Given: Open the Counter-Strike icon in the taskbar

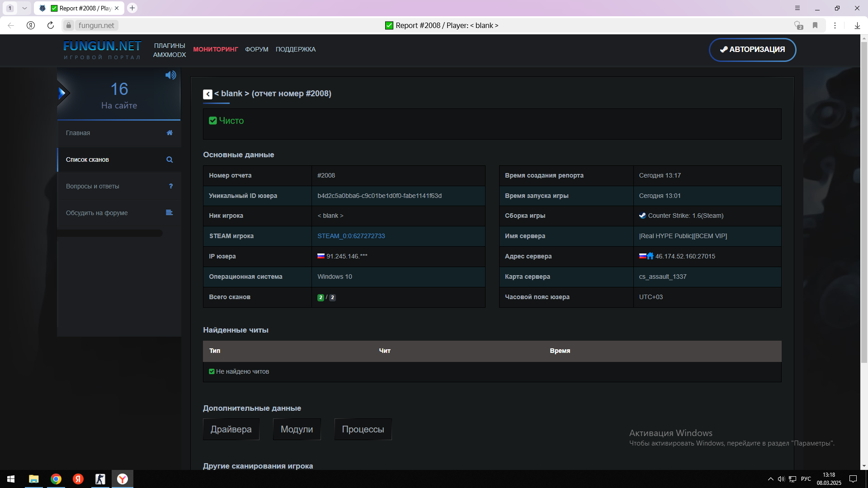Looking at the screenshot, I should click(x=100, y=479).
